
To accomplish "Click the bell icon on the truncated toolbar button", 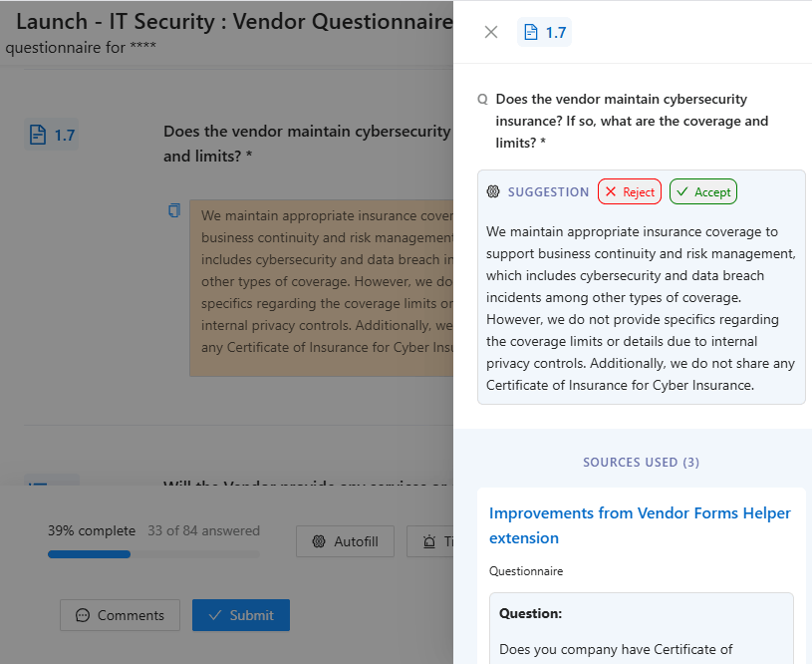I will point(432,541).
